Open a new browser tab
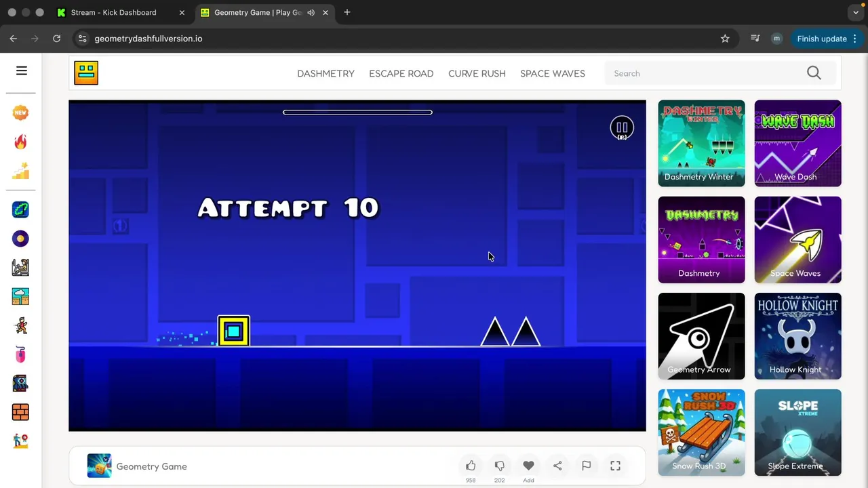The width and height of the screenshot is (868, 488). pyautogui.click(x=347, y=12)
